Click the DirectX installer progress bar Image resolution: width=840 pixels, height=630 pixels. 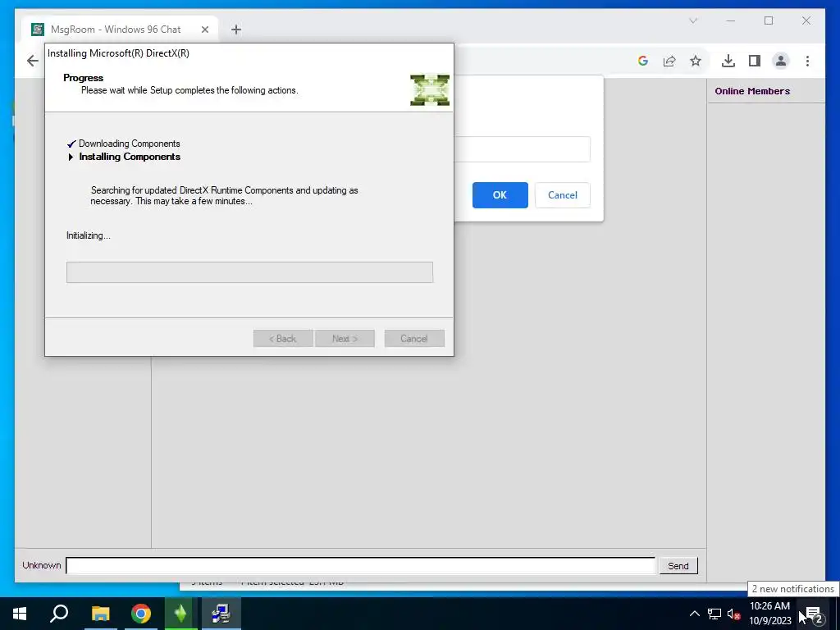[x=249, y=272]
